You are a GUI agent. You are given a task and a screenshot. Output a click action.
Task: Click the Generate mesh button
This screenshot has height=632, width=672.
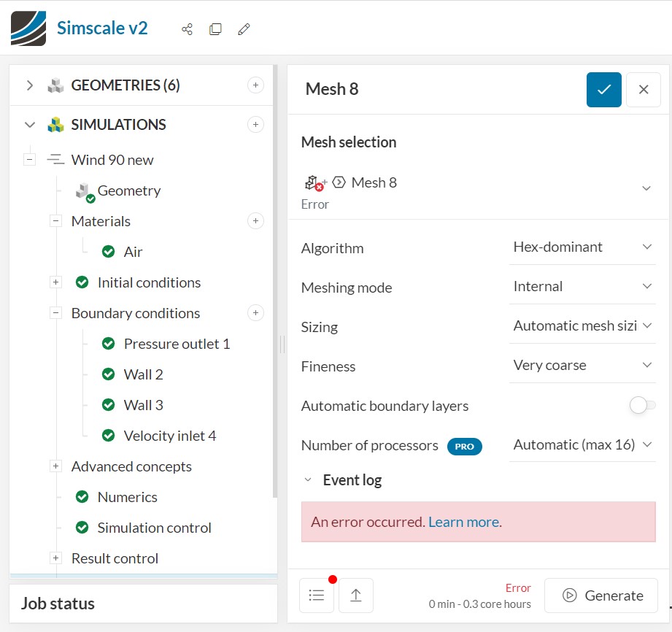[x=602, y=596]
